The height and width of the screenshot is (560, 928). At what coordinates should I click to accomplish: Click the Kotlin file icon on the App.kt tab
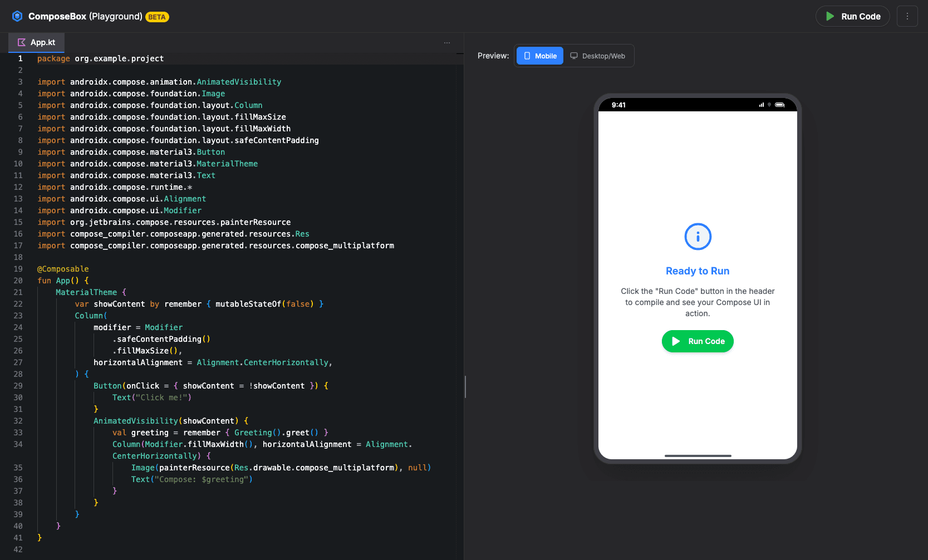click(22, 42)
